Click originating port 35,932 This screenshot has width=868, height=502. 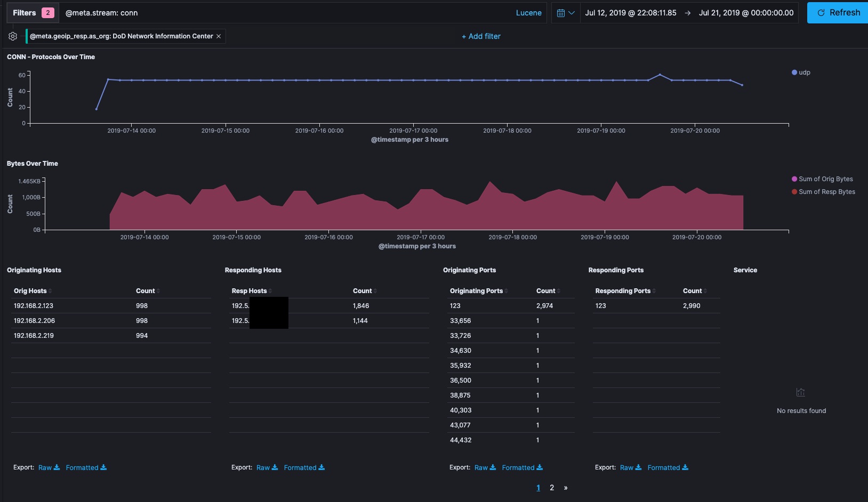tap(461, 366)
